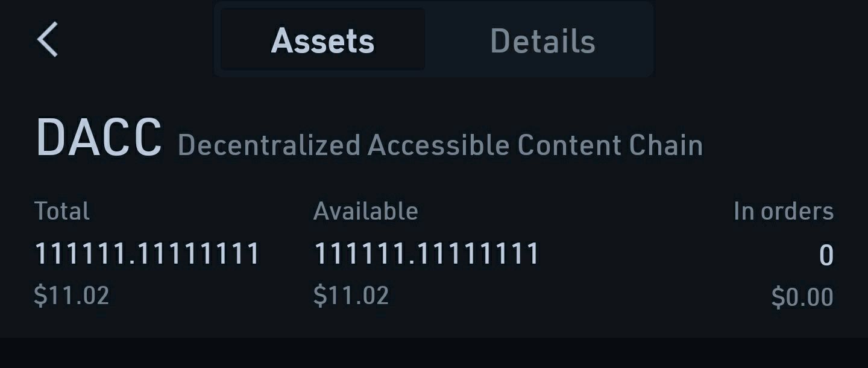The image size is (868, 368).
Task: Click the DACC ticker symbol
Action: (99, 138)
